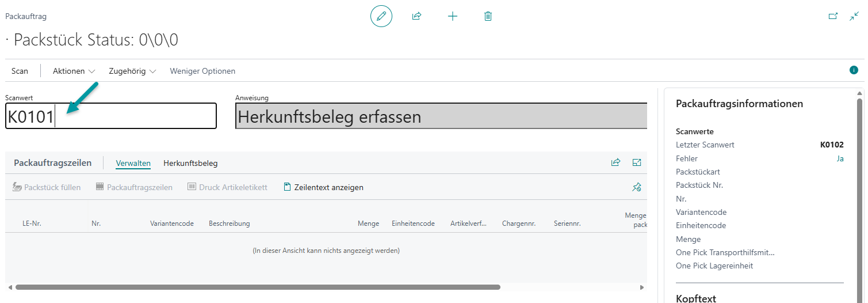The image size is (868, 303).
Task: Click the Scan menu item
Action: 20,71
